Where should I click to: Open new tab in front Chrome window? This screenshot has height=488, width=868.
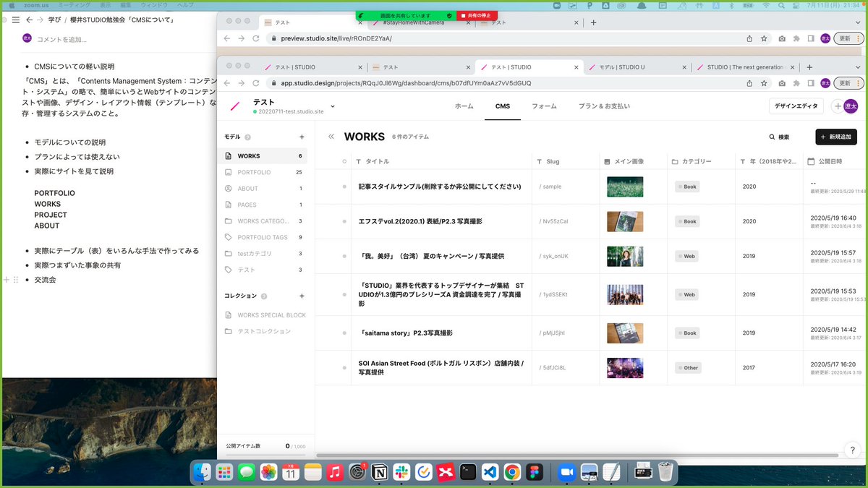809,67
